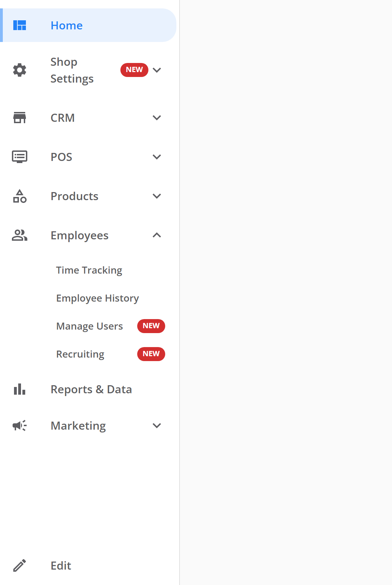
Task: Click the Marketing megaphone icon
Action: point(20,425)
